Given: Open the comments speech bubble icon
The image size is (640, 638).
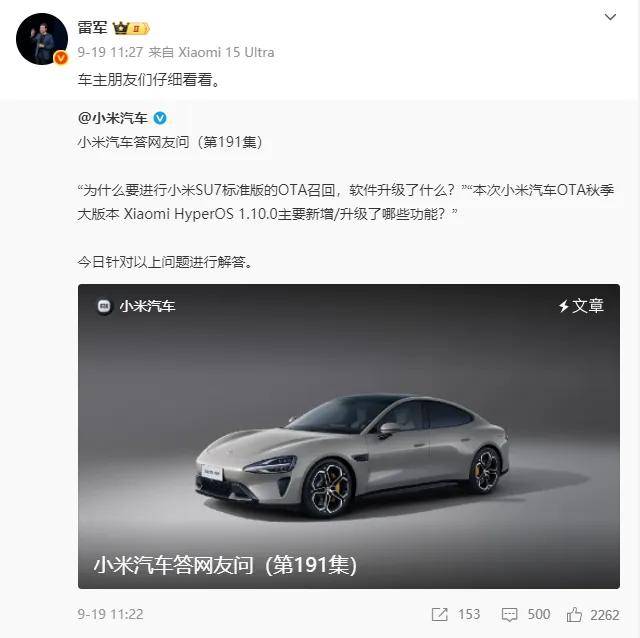Looking at the screenshot, I should [x=509, y=614].
